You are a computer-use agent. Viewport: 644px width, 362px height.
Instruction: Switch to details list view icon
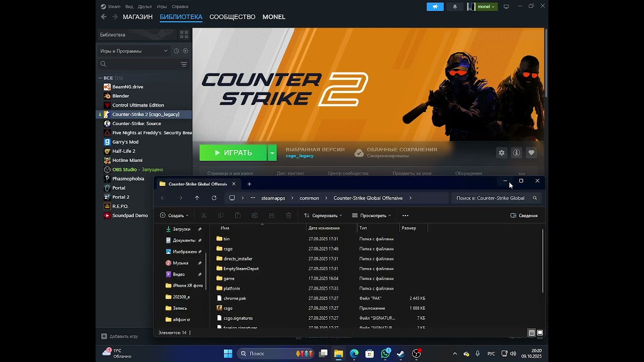point(531,333)
